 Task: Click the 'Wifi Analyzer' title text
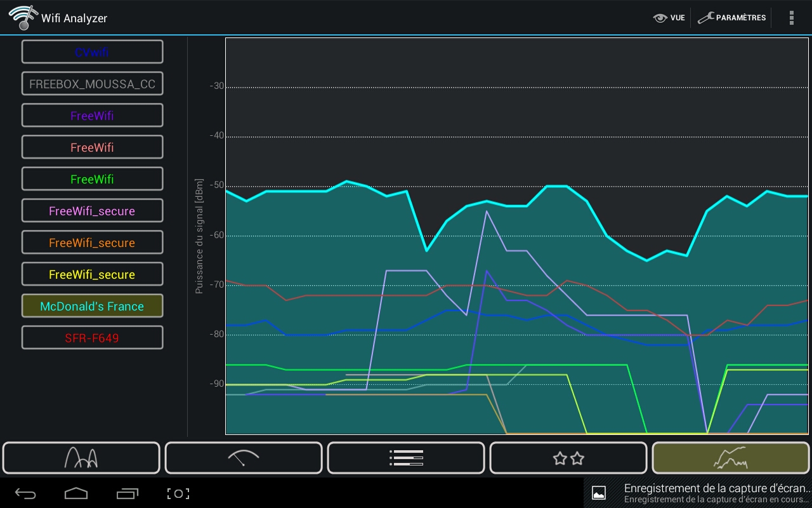pyautogui.click(x=74, y=18)
